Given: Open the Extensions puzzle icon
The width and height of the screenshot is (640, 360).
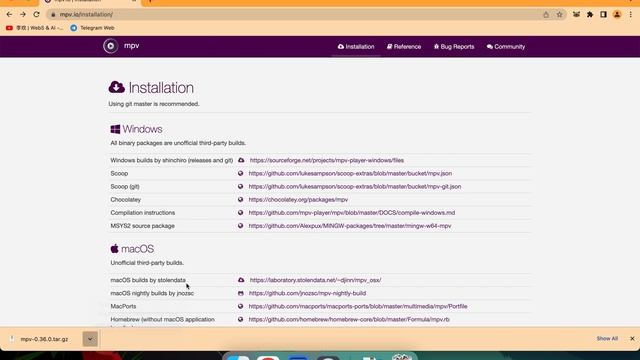Looking at the screenshot, I should point(590,14).
